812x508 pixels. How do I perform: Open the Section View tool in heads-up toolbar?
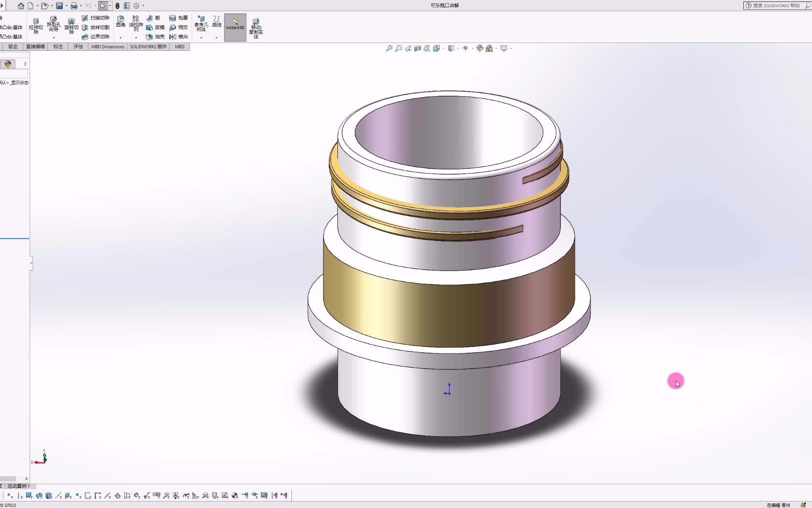click(417, 48)
